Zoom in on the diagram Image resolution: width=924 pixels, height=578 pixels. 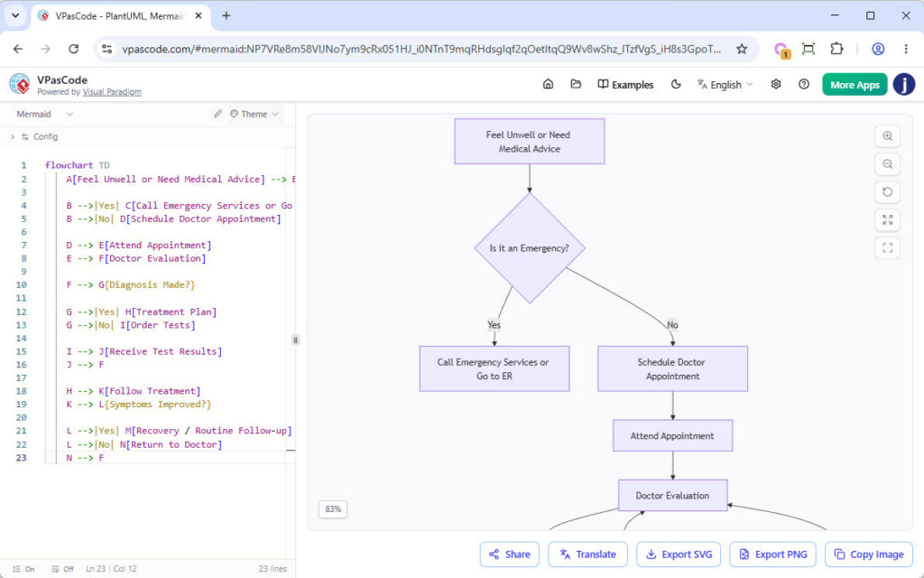click(x=888, y=136)
